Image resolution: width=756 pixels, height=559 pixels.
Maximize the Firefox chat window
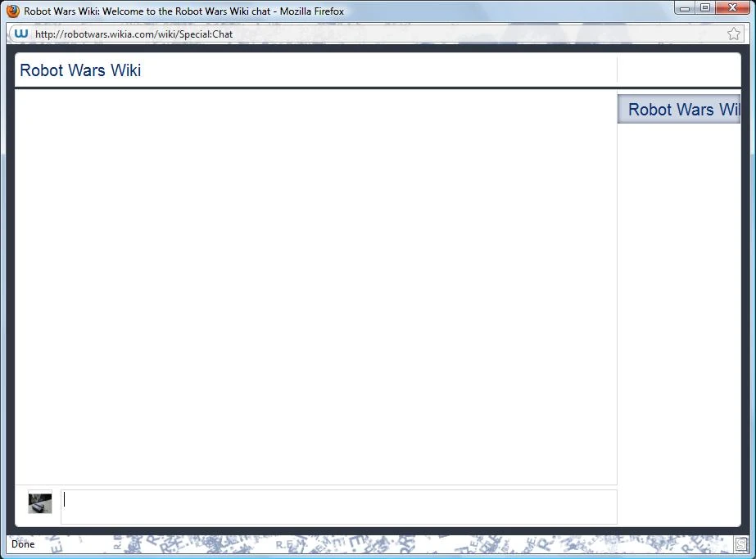coord(705,8)
